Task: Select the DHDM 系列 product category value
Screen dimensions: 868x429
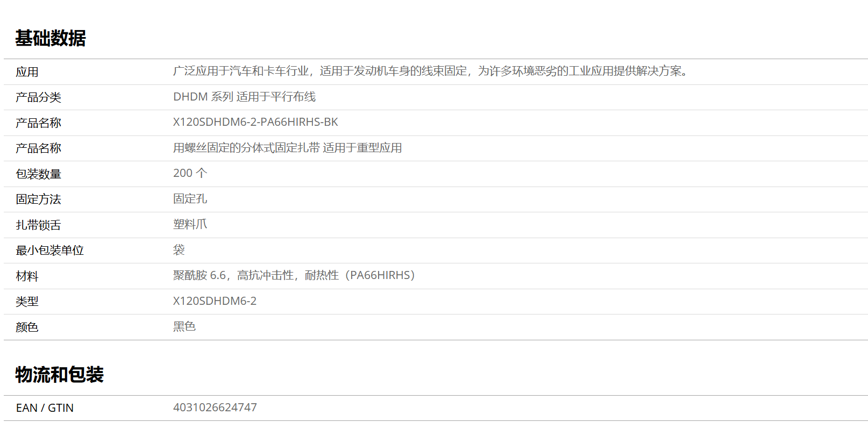Action: [244, 97]
